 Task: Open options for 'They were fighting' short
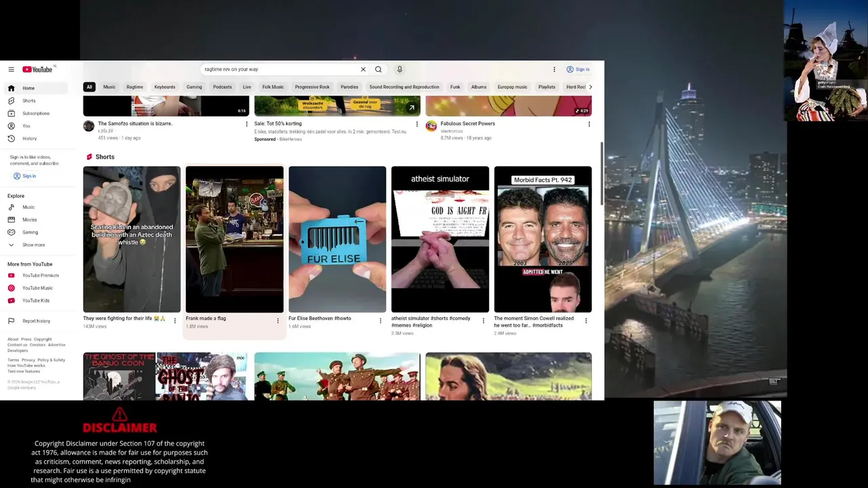[175, 321]
